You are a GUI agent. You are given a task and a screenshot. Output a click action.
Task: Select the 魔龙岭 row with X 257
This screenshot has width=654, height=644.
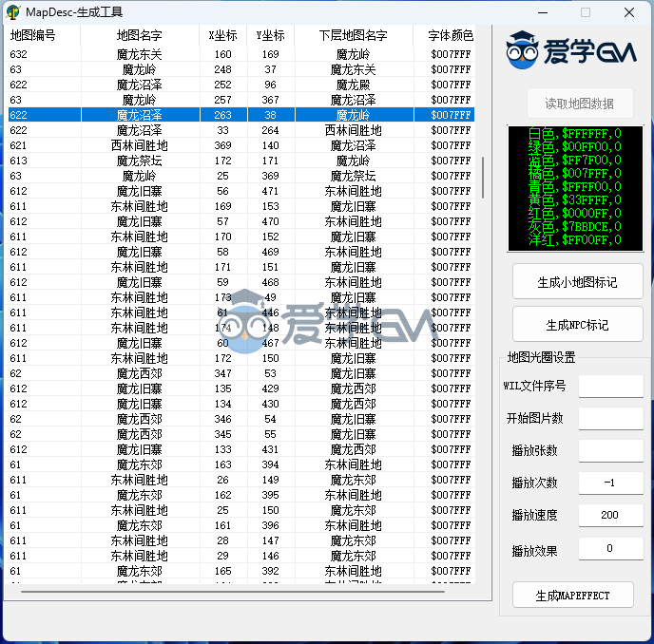(x=241, y=100)
